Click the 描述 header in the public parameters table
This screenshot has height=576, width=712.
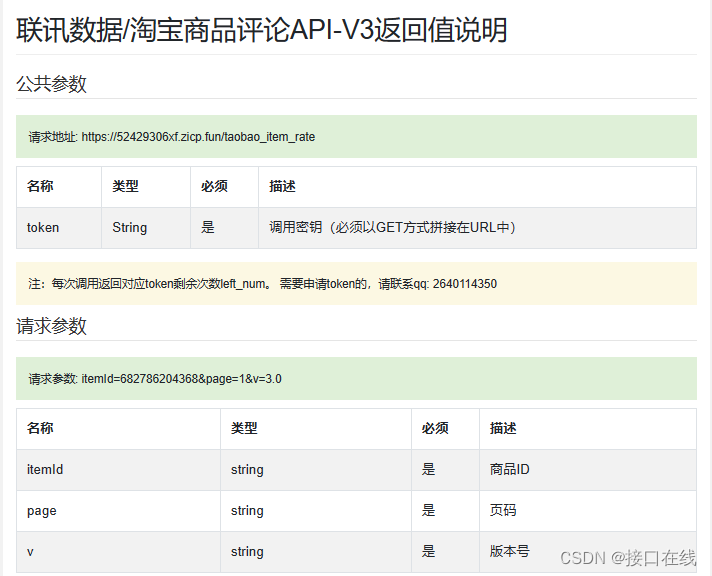tap(477, 187)
